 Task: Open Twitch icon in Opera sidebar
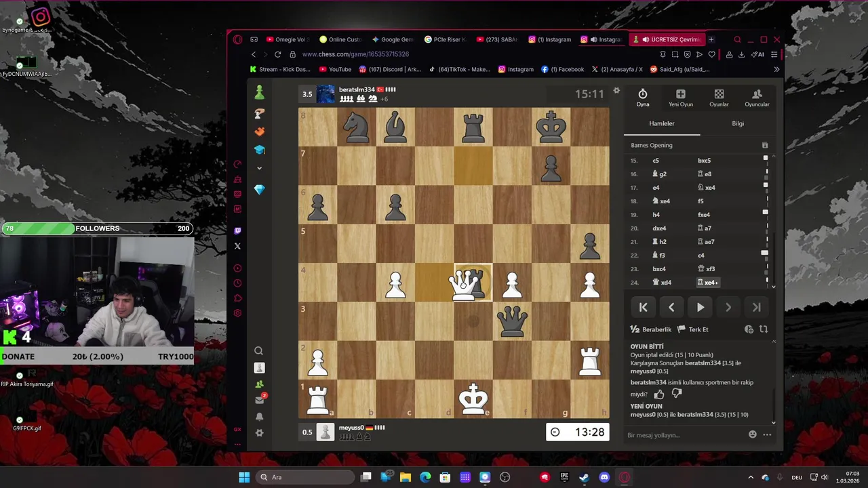(x=237, y=231)
